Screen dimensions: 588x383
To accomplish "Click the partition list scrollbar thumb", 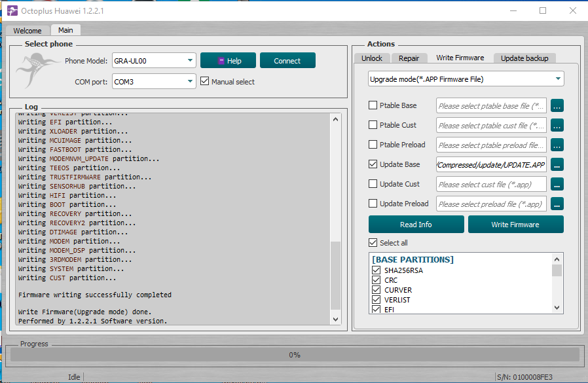I will (557, 270).
